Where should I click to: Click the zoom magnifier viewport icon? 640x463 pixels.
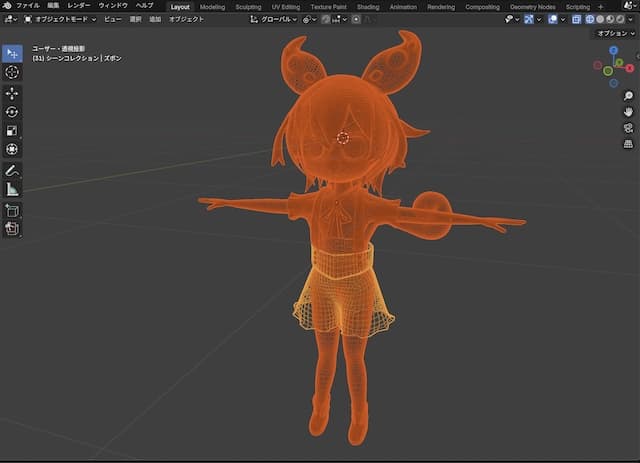[x=628, y=96]
